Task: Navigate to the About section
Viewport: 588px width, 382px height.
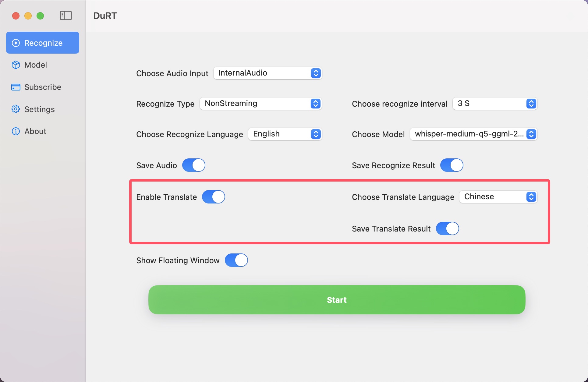Action: [x=35, y=131]
